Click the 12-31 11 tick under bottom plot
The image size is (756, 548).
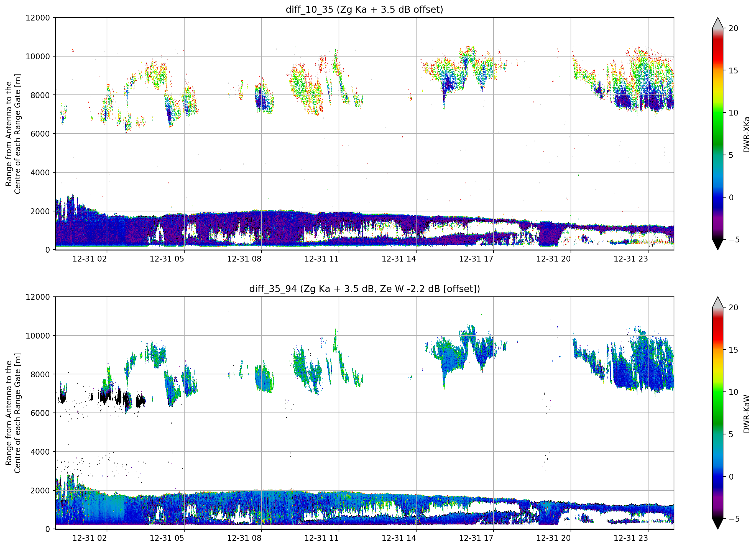click(x=322, y=538)
